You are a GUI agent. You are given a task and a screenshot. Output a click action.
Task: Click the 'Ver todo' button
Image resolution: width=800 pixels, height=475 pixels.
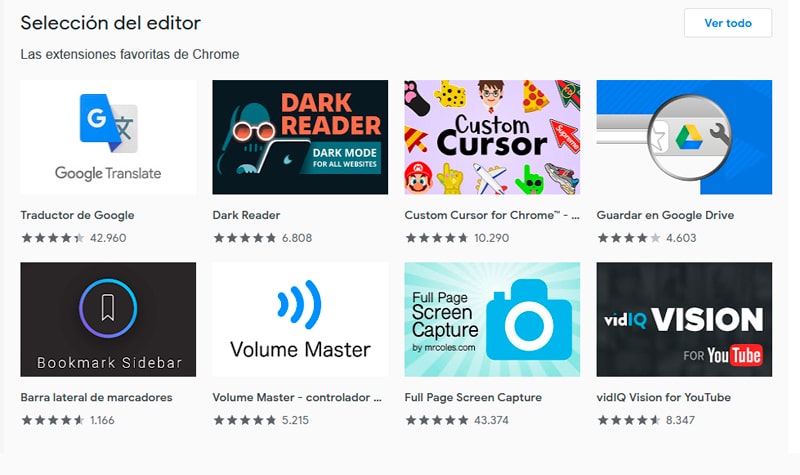tap(728, 23)
